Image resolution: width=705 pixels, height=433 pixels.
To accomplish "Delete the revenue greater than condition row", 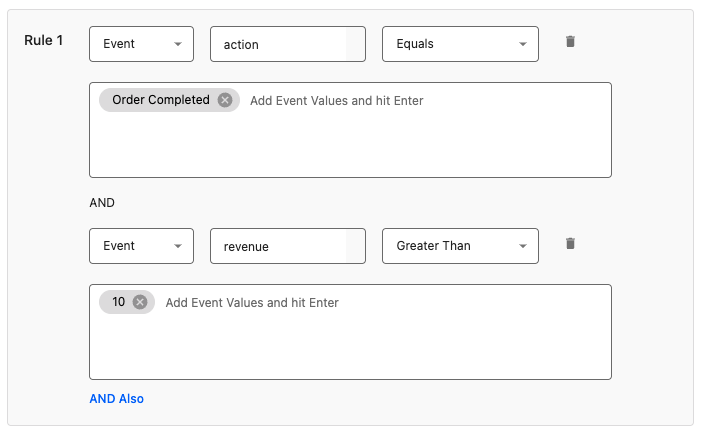I will point(570,244).
